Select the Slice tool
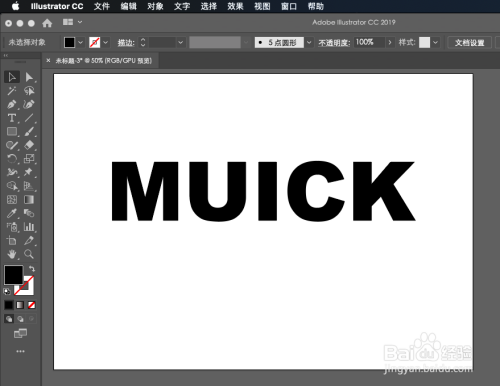The width and height of the screenshot is (500, 386). 29,241
